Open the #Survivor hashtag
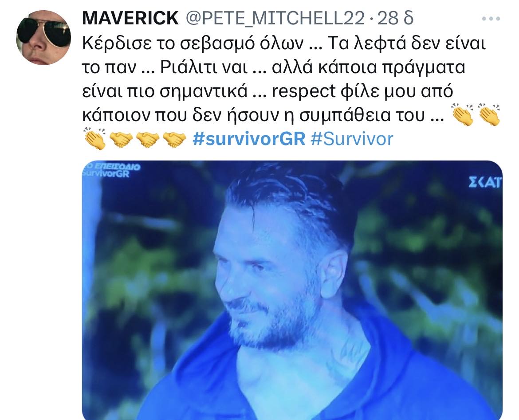 coord(352,139)
